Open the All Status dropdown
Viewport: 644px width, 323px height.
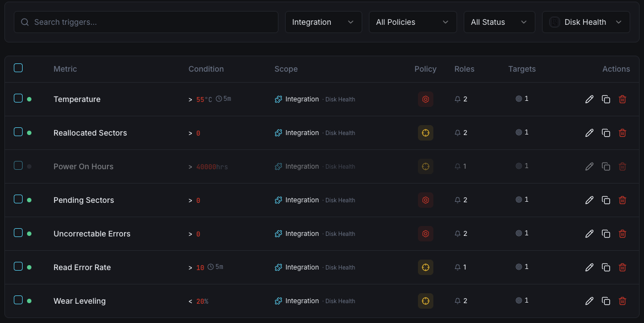(x=499, y=22)
